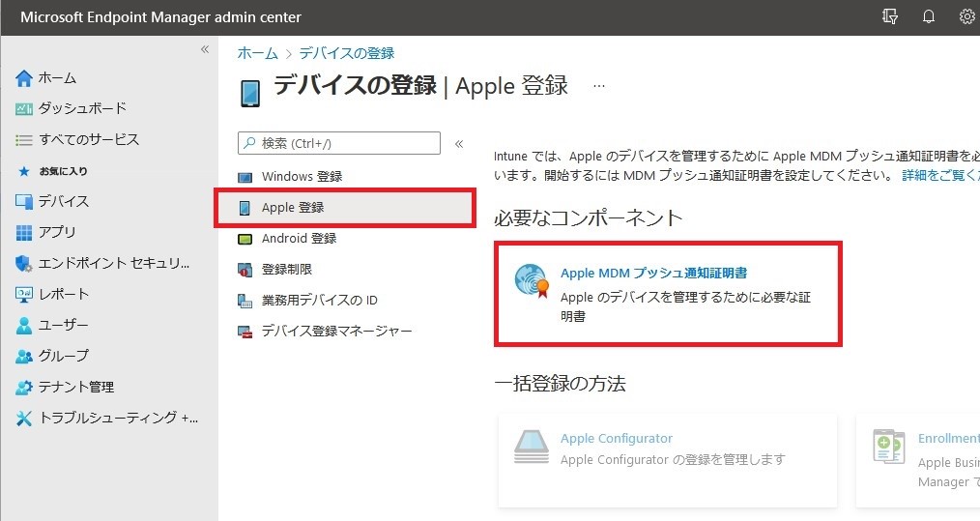This screenshot has width=980, height=521.
Task: Collapse the main left sidebar
Action: click(205, 49)
